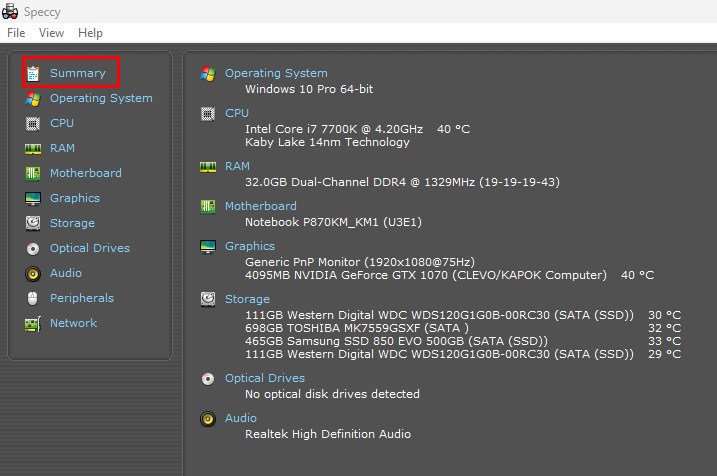Open the Help menu
This screenshot has width=717, height=476.
[90, 33]
